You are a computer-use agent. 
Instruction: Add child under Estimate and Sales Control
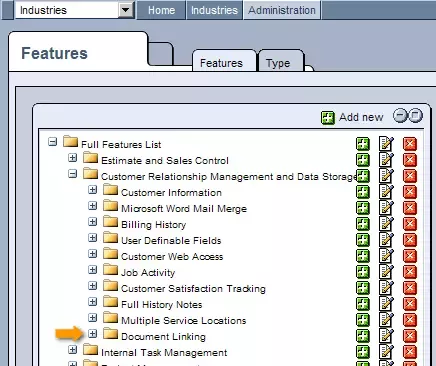tap(363, 160)
